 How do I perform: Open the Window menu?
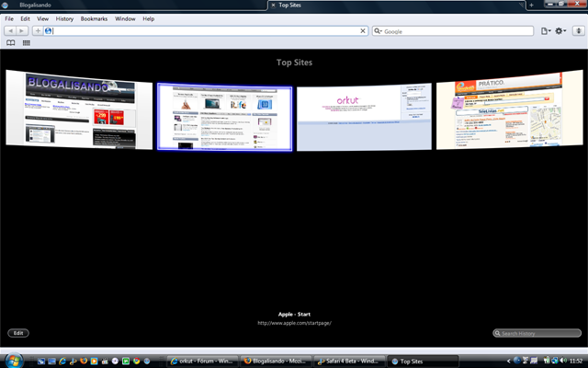[x=125, y=18]
